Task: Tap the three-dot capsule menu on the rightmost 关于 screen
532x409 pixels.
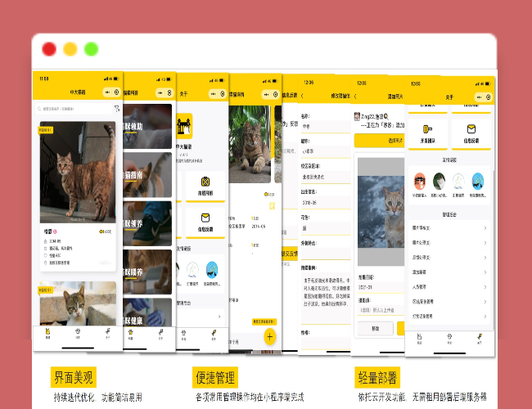Action: pyautogui.click(x=479, y=97)
